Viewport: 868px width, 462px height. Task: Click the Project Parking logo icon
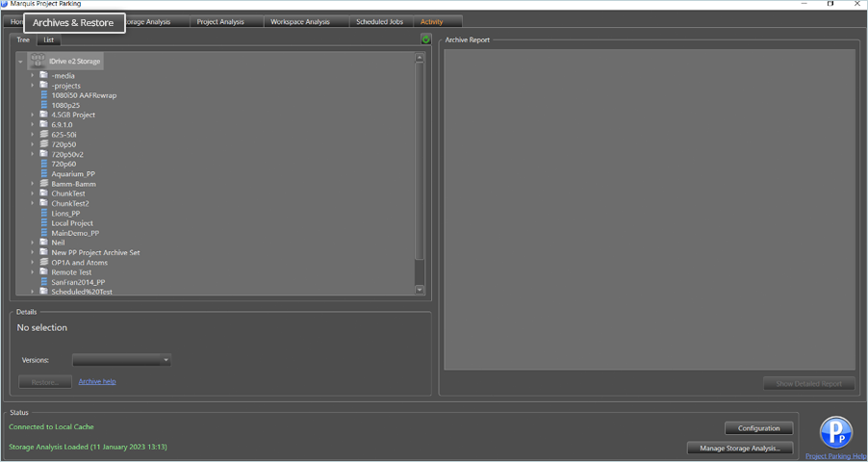pyautogui.click(x=836, y=433)
